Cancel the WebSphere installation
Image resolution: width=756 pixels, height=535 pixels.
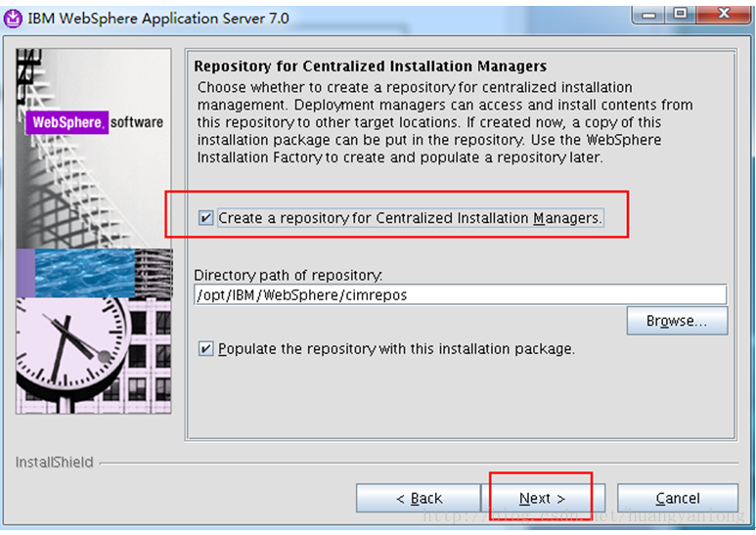click(678, 498)
